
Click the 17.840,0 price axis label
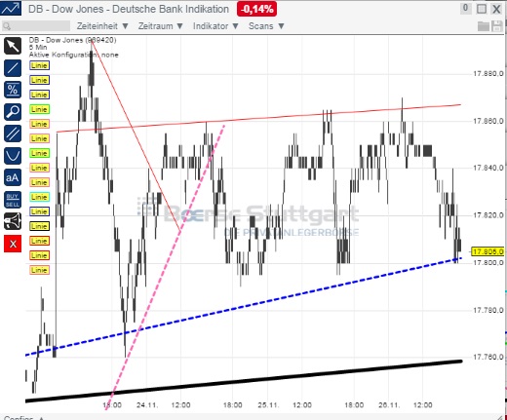point(488,168)
